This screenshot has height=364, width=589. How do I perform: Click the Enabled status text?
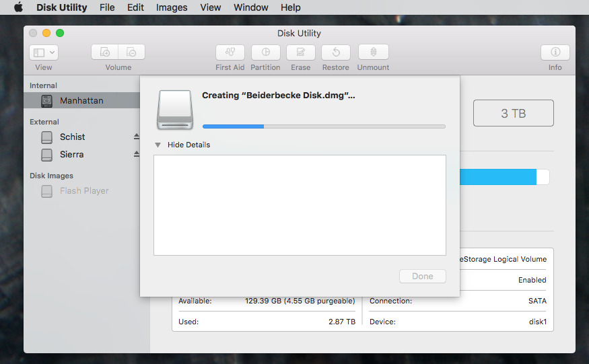(532, 280)
